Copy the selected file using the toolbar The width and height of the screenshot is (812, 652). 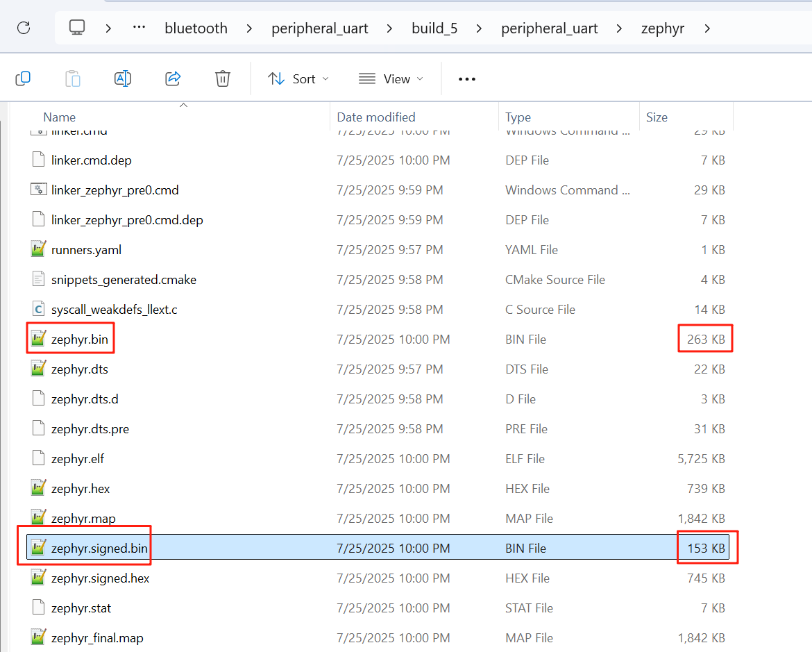[24, 78]
